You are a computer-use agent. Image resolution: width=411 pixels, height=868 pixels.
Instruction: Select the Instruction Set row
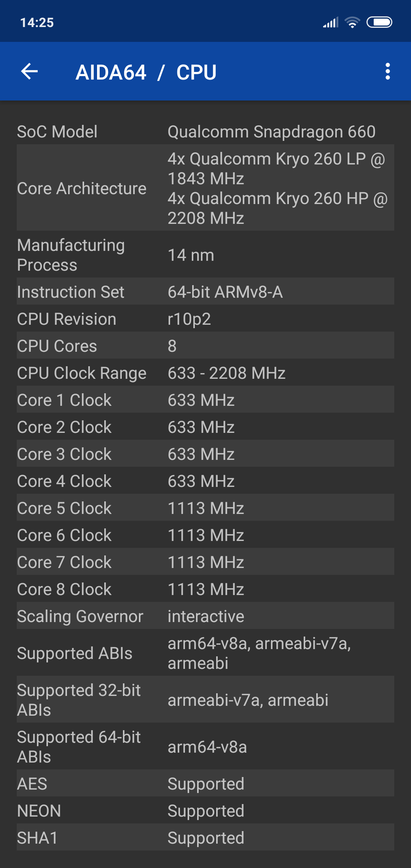pyautogui.click(x=205, y=292)
